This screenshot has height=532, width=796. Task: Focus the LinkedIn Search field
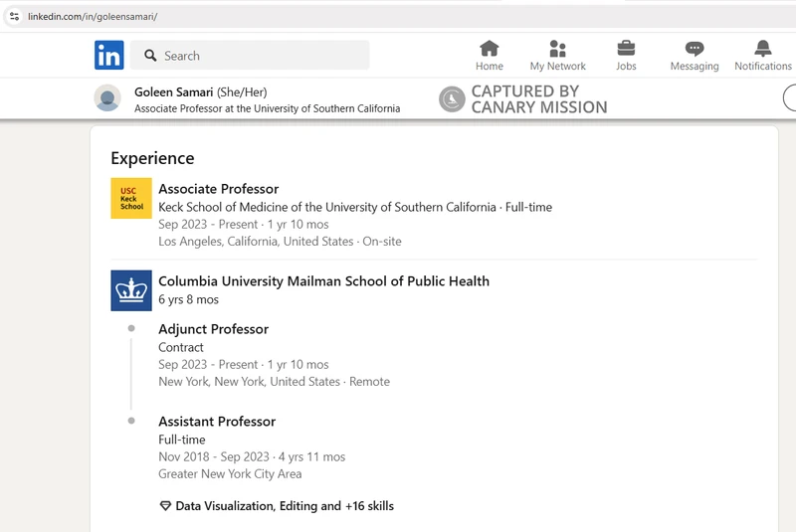coord(250,56)
